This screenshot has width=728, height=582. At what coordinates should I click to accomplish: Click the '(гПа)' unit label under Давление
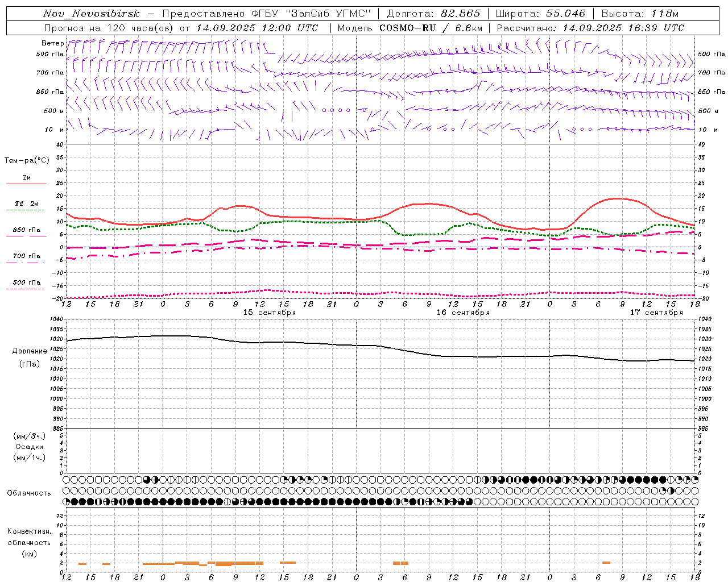coord(28,364)
